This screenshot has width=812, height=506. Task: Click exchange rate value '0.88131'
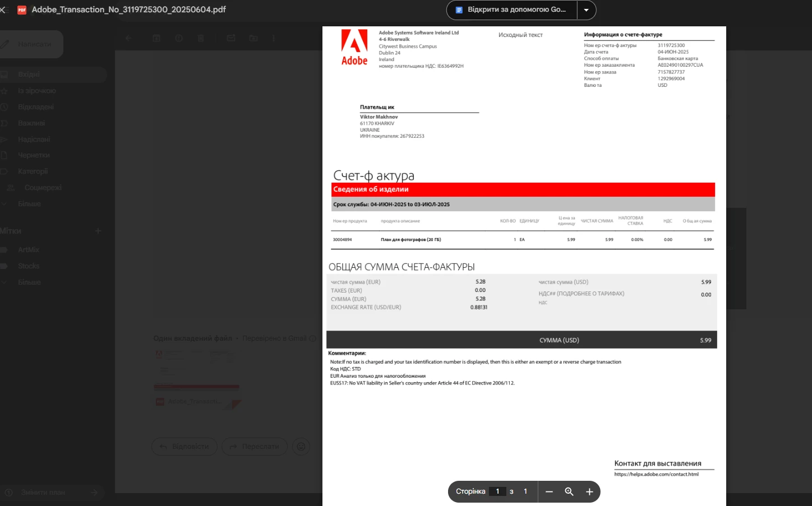pyautogui.click(x=479, y=307)
